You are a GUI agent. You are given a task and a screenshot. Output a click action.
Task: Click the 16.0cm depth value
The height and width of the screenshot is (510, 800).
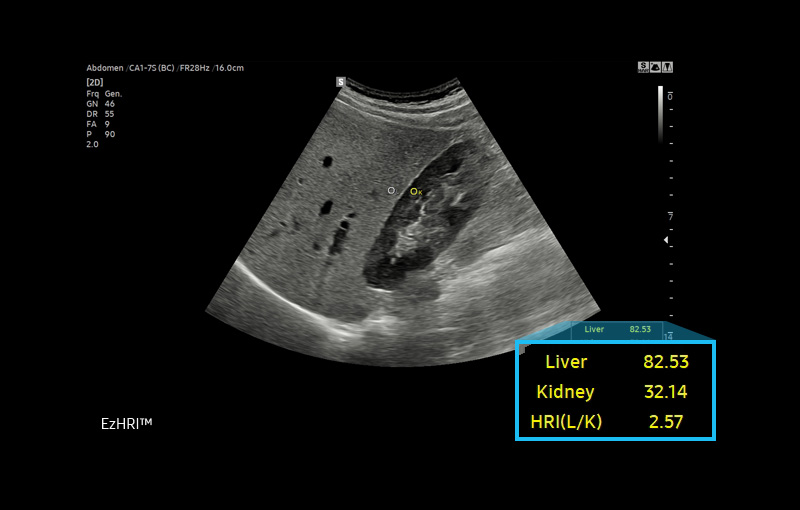[x=230, y=68]
